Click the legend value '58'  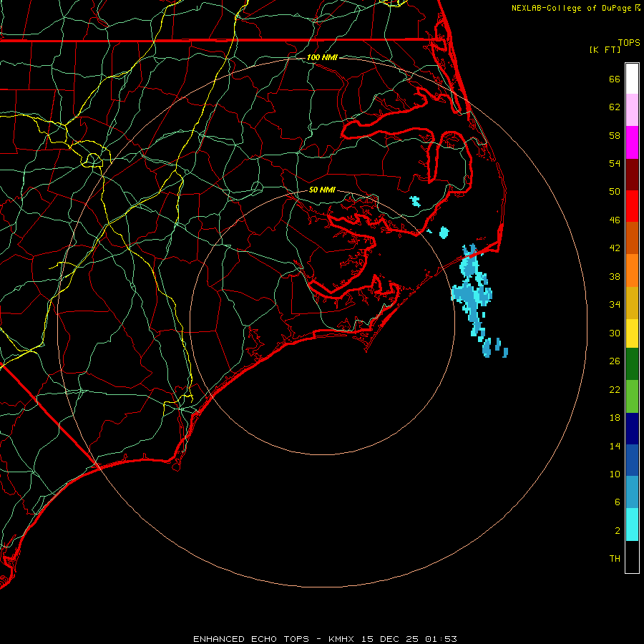click(615, 135)
